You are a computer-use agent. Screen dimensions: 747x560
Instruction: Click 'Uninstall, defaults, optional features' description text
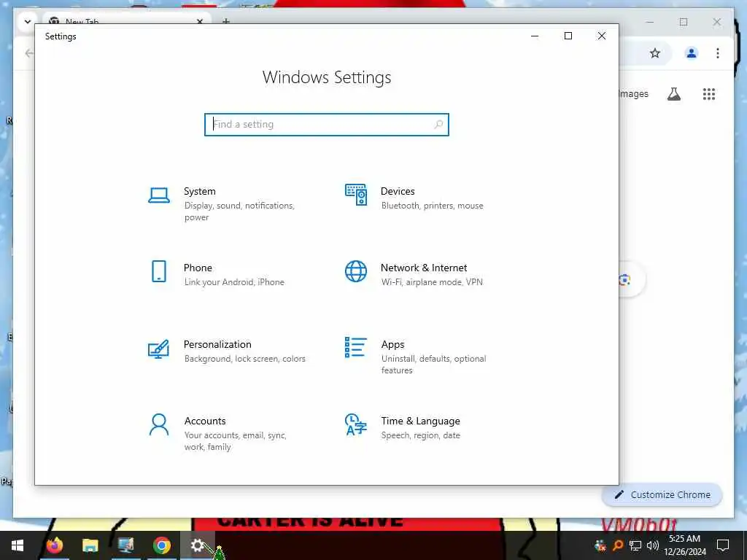[x=433, y=365]
